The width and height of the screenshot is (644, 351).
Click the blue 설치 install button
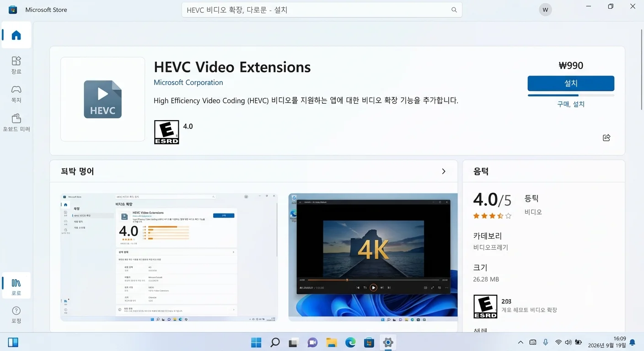point(571,84)
